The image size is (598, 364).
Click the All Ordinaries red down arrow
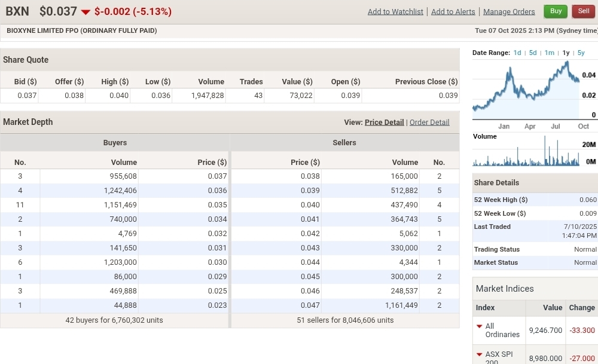tap(480, 326)
